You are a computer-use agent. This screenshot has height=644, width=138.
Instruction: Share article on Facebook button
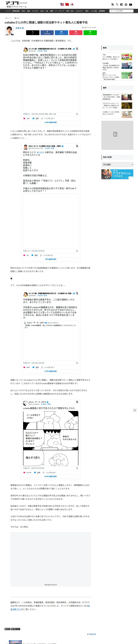click(x=47, y=33)
